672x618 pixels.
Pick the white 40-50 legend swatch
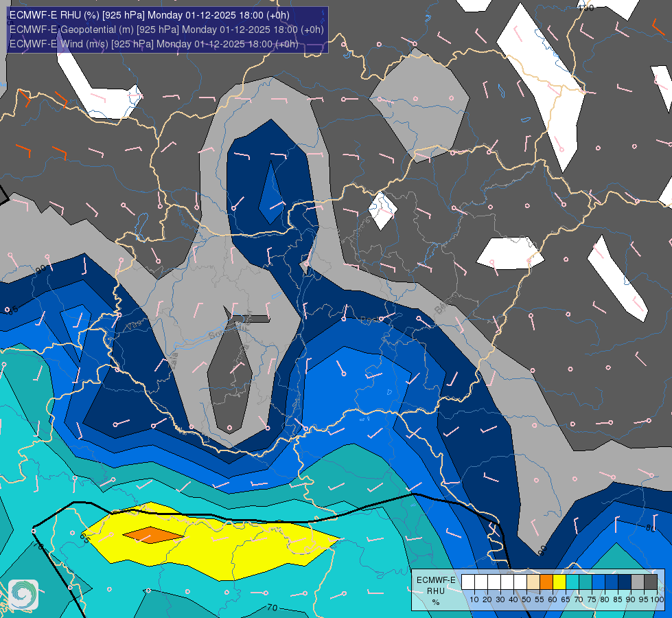pos(520,582)
